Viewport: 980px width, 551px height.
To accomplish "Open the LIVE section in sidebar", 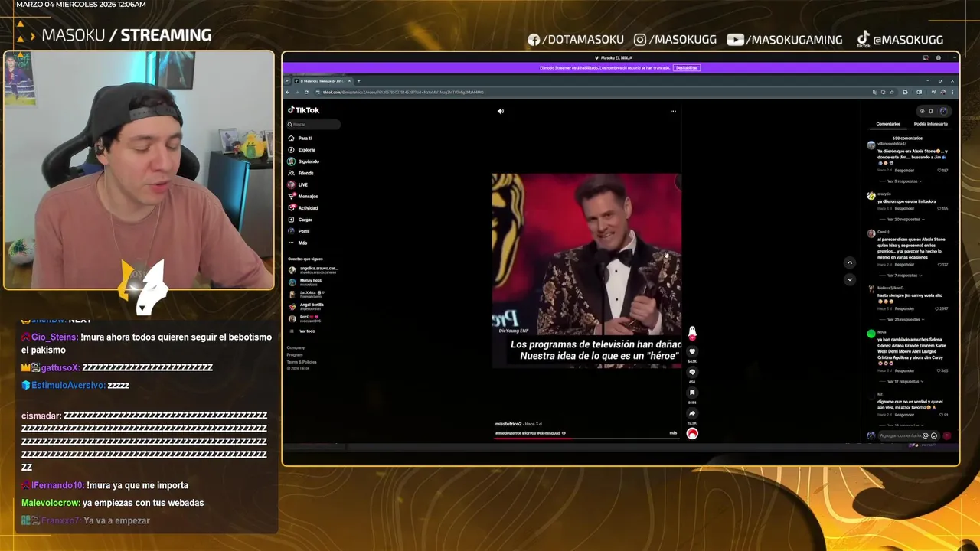I will point(298,184).
